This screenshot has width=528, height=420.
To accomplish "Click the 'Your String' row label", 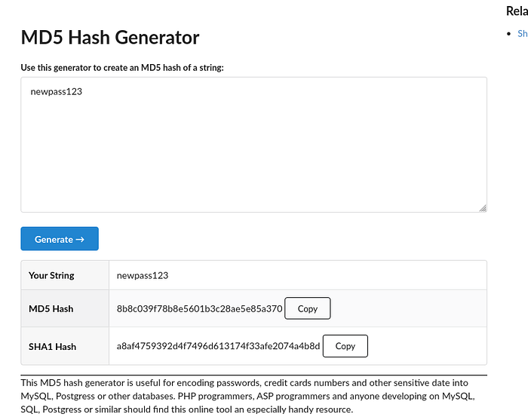I will (x=51, y=275).
